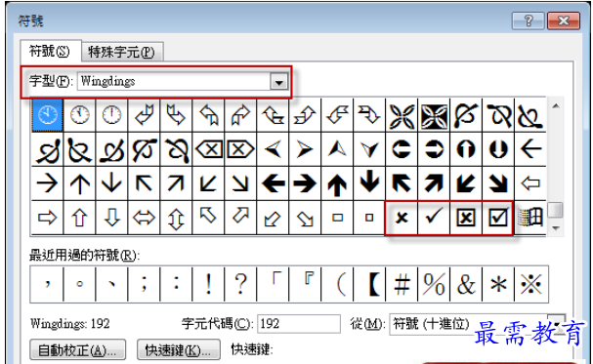Image resolution: width=593 pixels, height=364 pixels.
Task: Choose the outlined up arrow symbol
Action: point(79,218)
